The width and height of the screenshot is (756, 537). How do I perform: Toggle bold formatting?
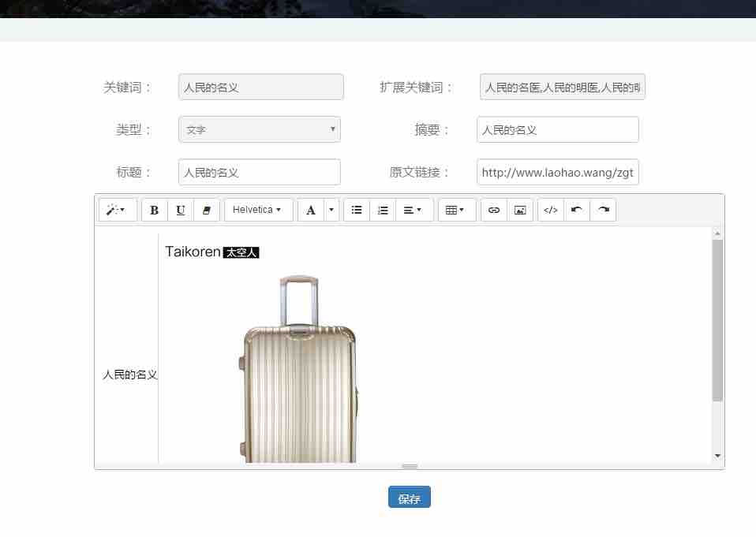point(154,210)
